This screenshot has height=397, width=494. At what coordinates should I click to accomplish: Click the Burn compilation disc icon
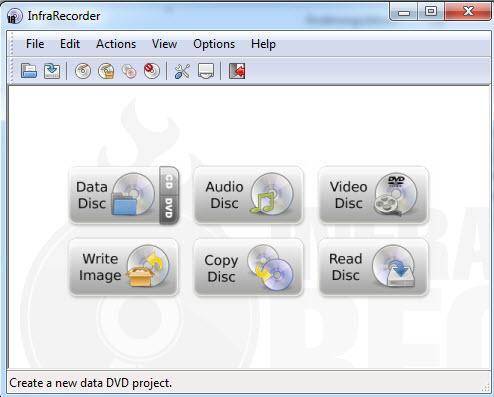[83, 71]
